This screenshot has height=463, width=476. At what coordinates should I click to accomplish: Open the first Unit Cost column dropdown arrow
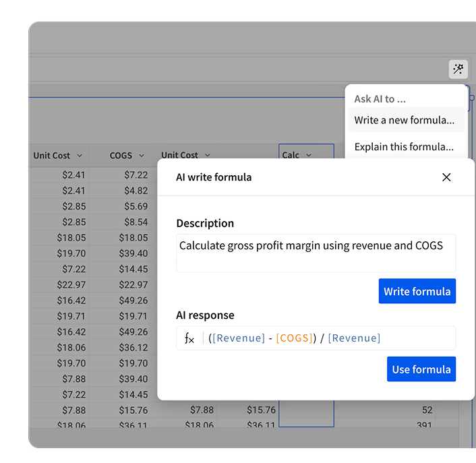[80, 156]
